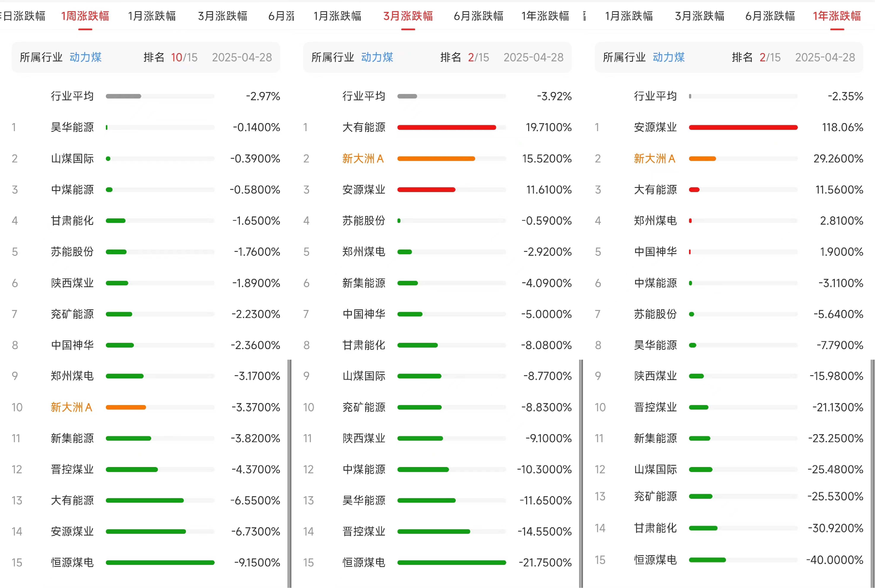Screen dimensions: 875x588
Task: Select 中国神华 row with 1.9000%
Action: [729, 252]
